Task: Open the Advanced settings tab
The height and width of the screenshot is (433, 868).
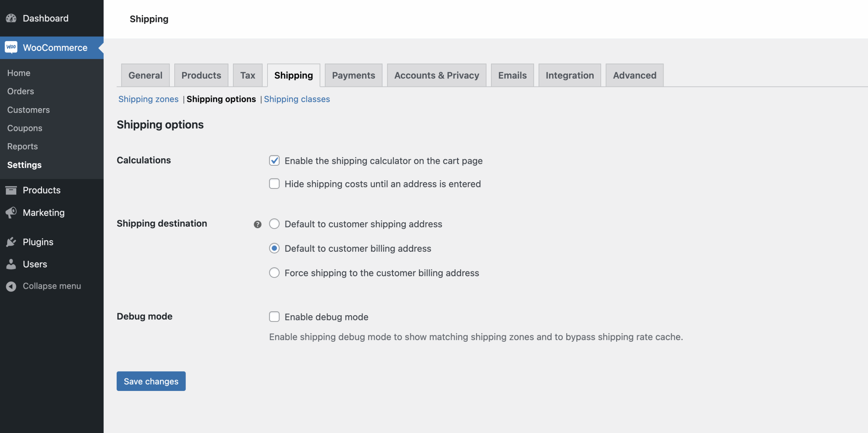Action: pos(634,75)
